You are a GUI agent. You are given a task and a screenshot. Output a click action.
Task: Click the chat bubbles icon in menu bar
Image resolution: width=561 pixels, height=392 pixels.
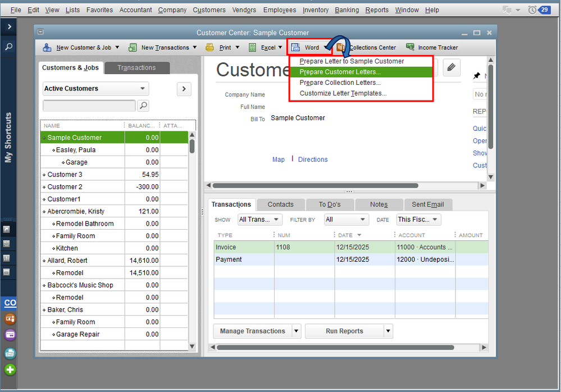pos(507,10)
